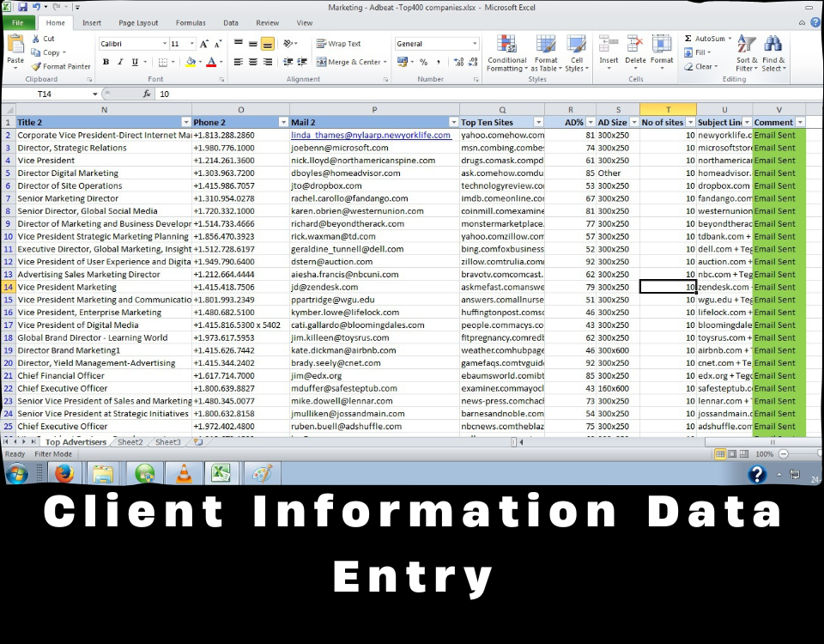Decrease font size with Shrink Font
The height and width of the screenshot is (644, 824).
pos(218,44)
